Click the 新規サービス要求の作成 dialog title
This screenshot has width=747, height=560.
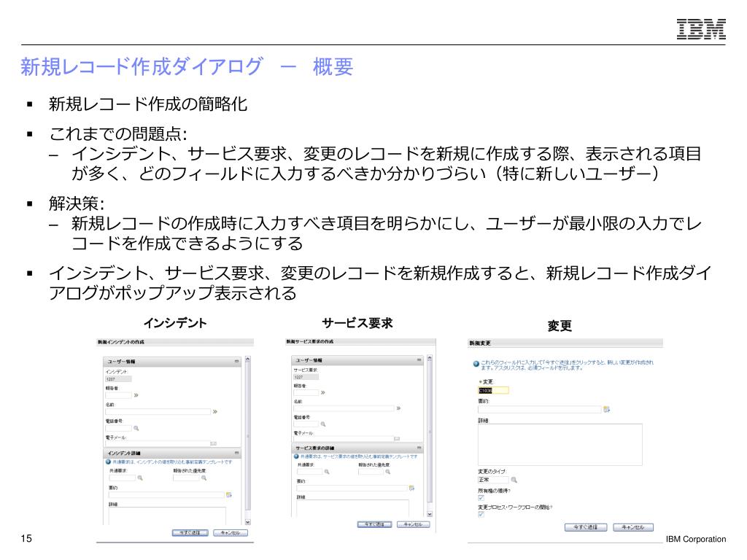click(310, 341)
